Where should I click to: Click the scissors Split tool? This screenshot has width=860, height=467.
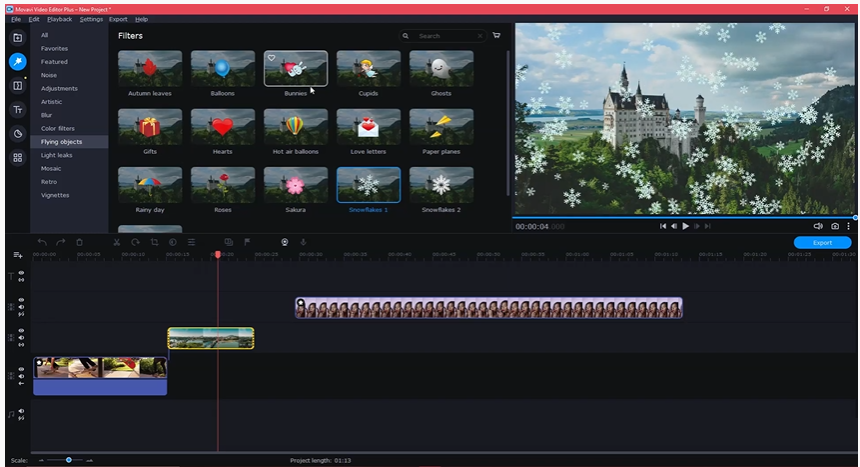[116, 242]
